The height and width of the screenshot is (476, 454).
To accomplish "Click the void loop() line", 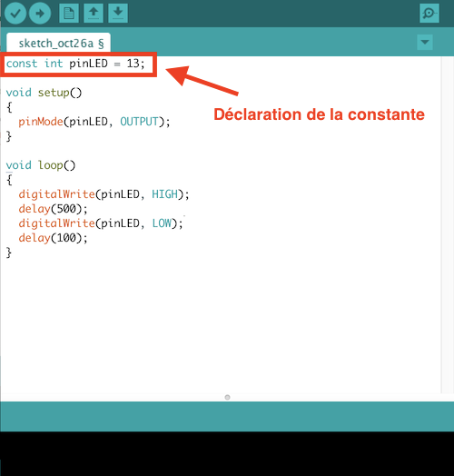I will click(x=41, y=165).
